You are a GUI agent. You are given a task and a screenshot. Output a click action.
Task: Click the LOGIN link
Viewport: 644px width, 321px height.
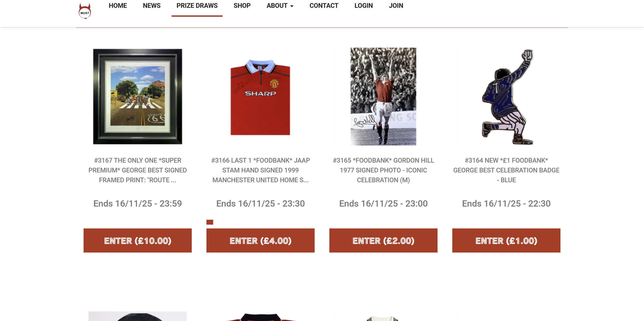point(364,6)
